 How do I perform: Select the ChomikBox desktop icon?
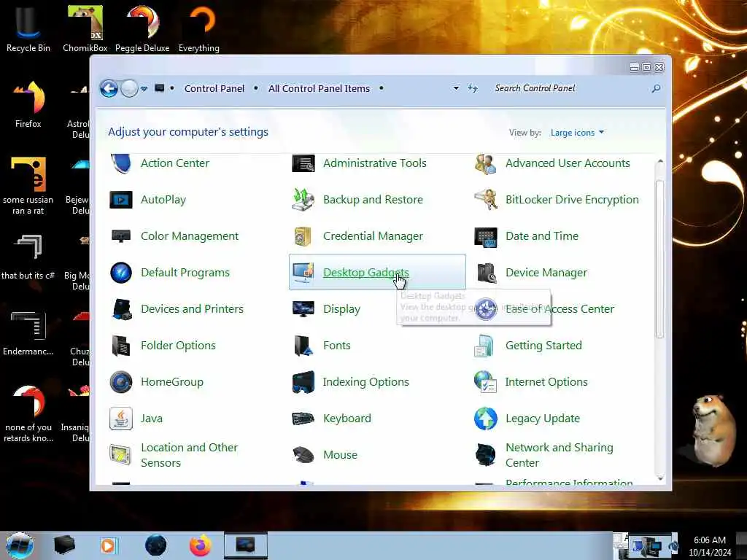click(x=85, y=28)
